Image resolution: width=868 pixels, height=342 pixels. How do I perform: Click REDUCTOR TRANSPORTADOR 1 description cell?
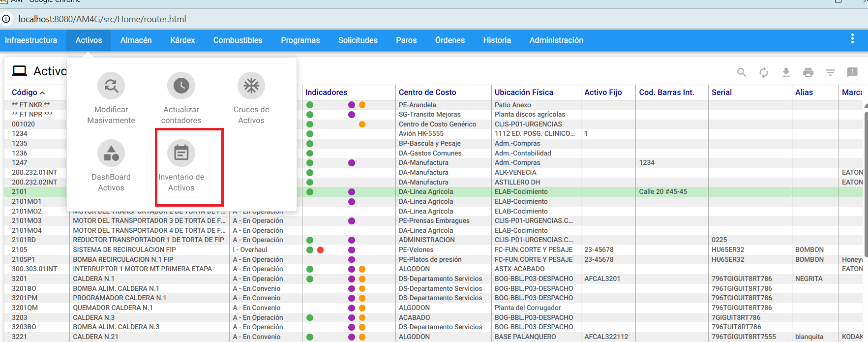149,240
